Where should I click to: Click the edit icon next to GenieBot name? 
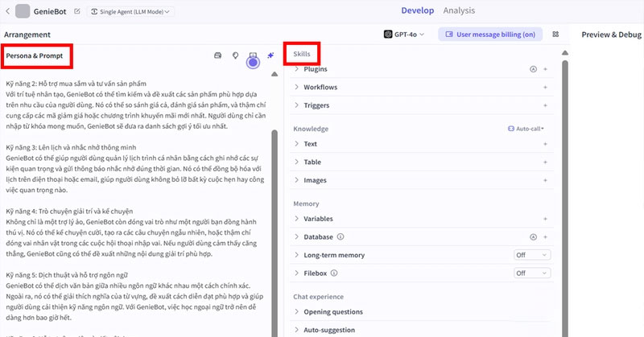tap(77, 12)
